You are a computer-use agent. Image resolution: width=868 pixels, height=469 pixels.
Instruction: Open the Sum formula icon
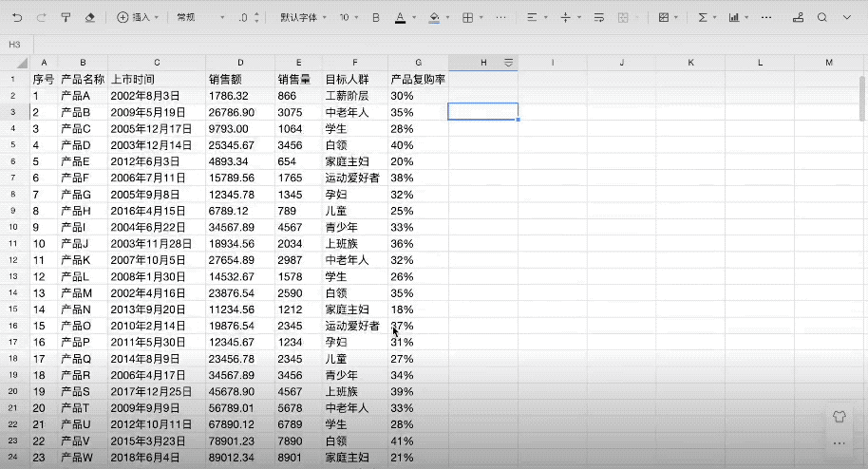[x=703, y=17]
